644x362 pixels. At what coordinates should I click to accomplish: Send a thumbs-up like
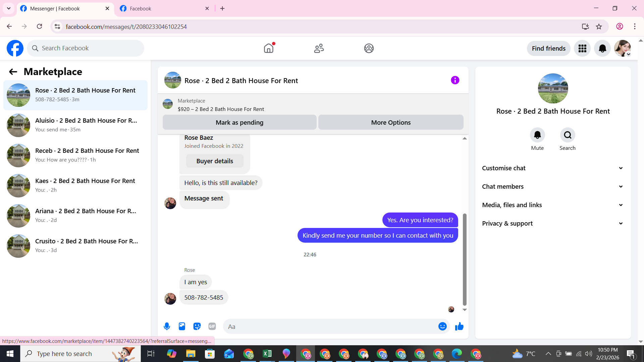pyautogui.click(x=459, y=326)
